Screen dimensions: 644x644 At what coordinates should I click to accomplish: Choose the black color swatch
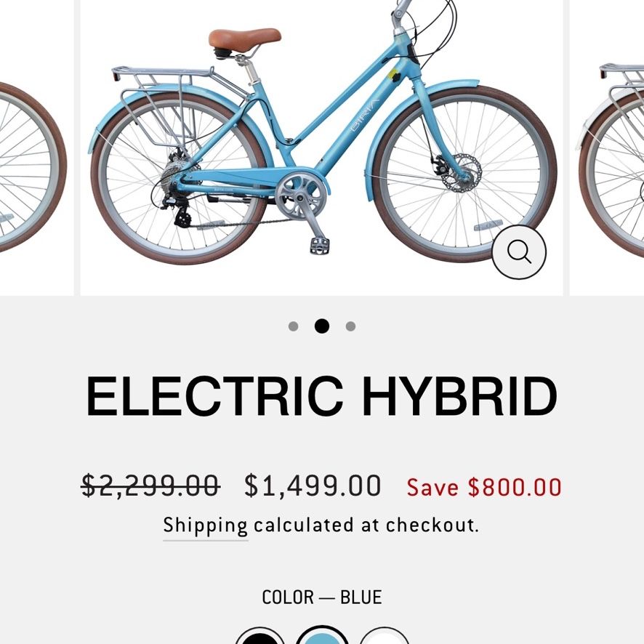click(260, 637)
